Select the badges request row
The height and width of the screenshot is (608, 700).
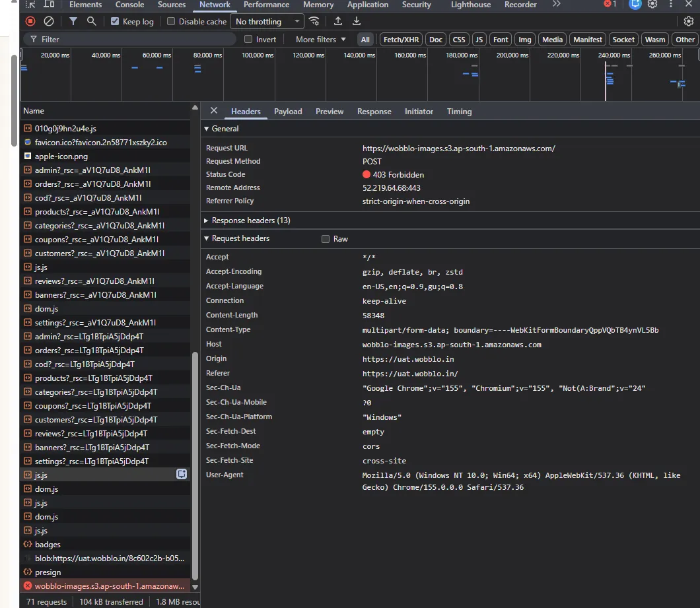tap(106, 544)
